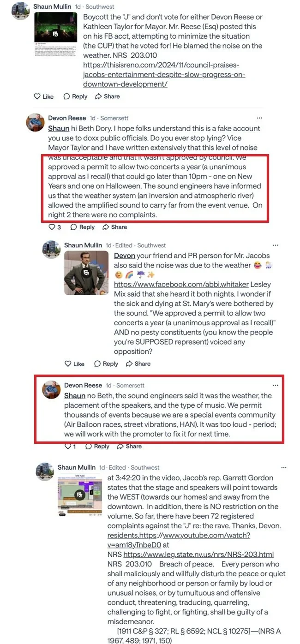Open the site plan image thumbnail
Viewport: 300px width, 644px height.
(80, 494)
